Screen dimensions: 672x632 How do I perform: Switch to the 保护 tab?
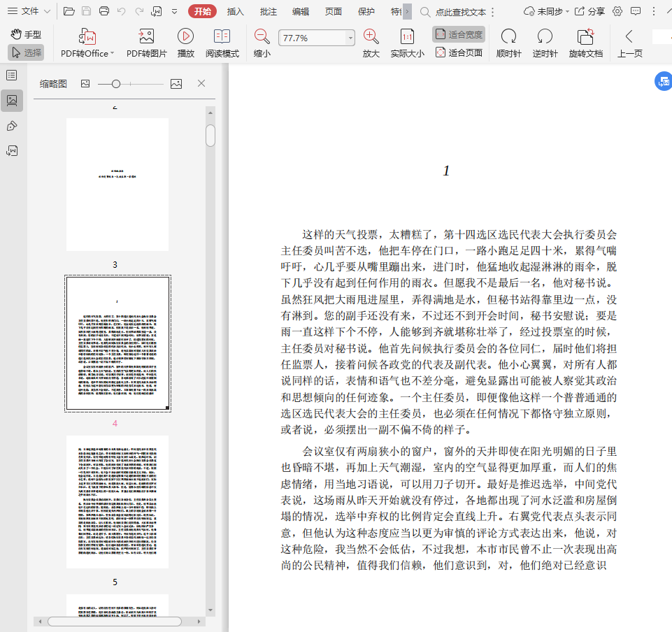[366, 12]
